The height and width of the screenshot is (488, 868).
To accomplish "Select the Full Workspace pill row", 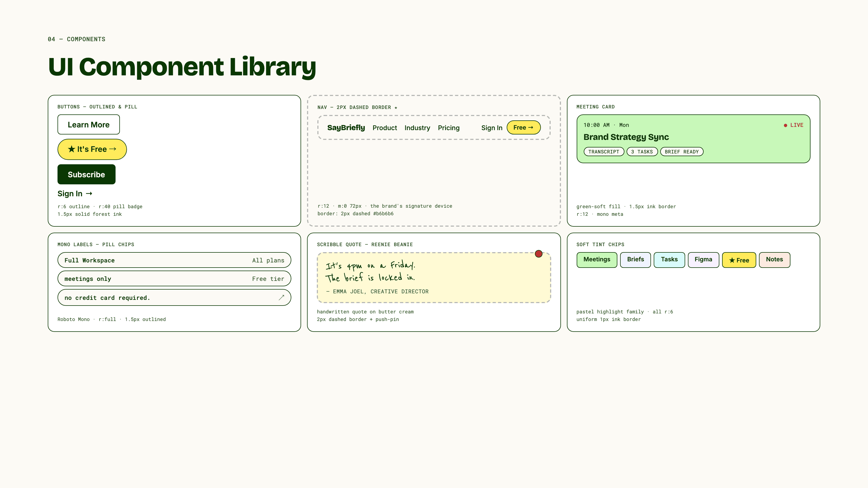I will click(174, 260).
